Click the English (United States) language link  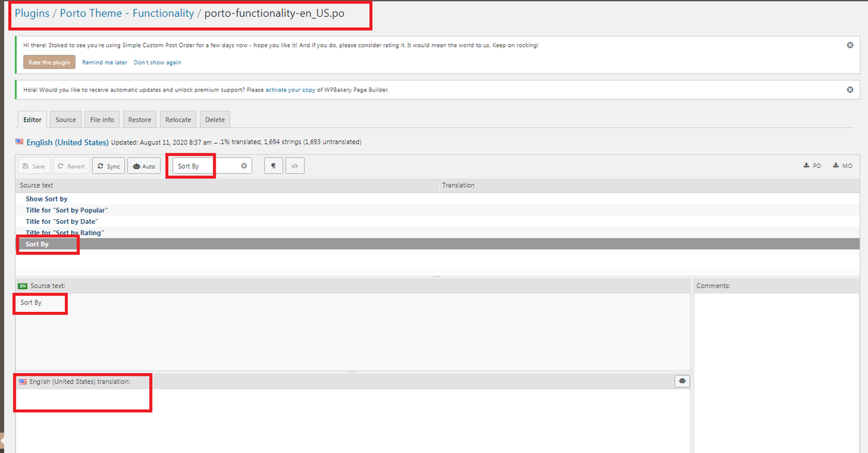(x=67, y=142)
